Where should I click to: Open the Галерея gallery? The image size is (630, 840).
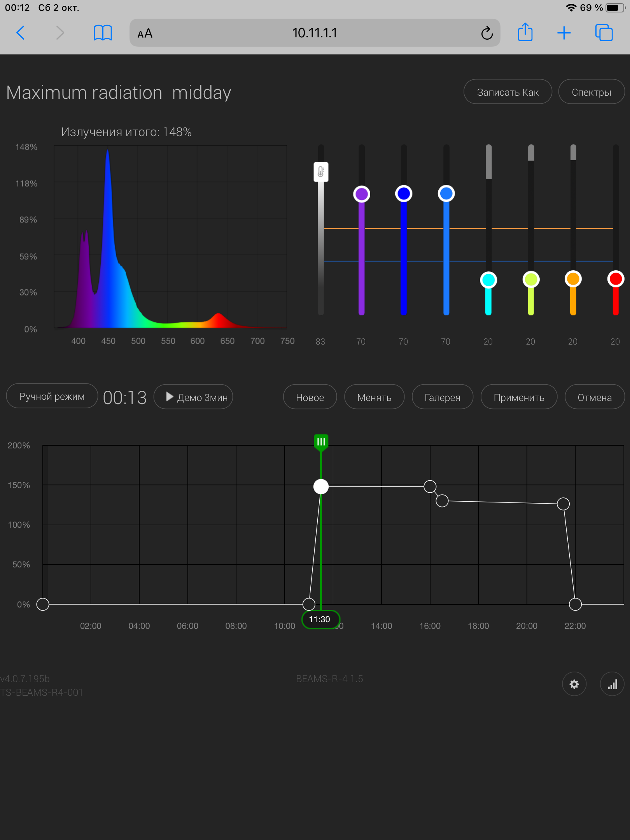point(442,397)
